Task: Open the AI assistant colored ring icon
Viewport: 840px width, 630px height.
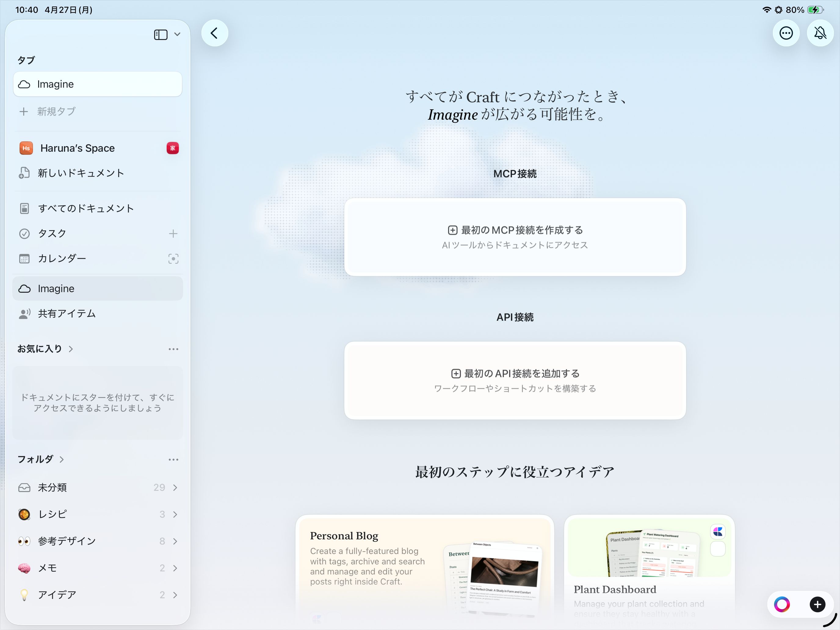Action: [x=782, y=605]
